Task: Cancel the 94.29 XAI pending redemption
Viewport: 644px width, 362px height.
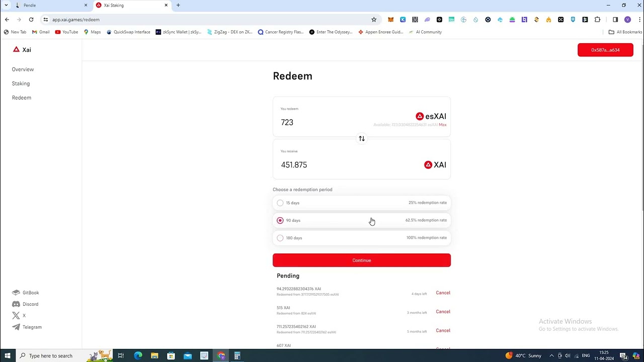Action: click(x=443, y=293)
